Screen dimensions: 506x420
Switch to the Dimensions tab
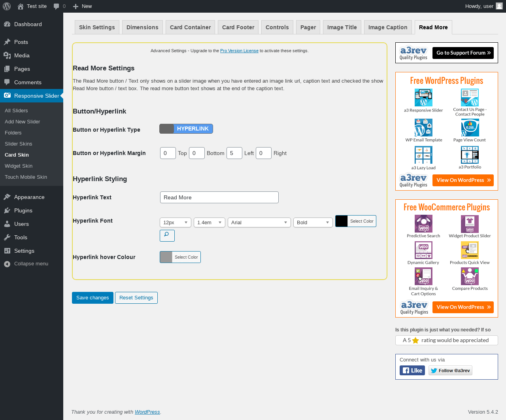pyautogui.click(x=142, y=27)
